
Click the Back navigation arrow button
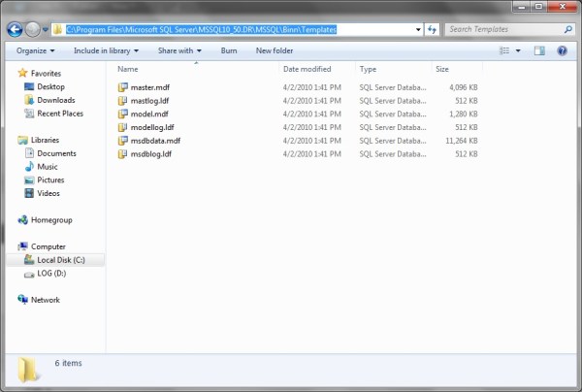tap(16, 29)
